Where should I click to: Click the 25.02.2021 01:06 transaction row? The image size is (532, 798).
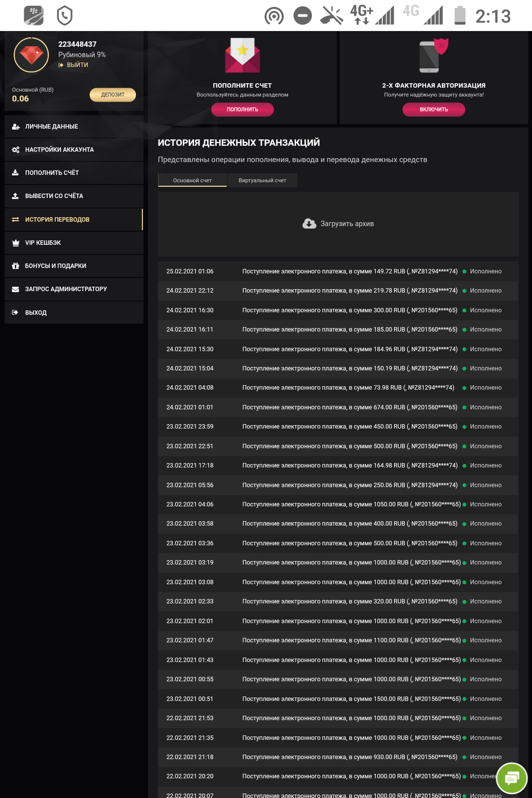[x=338, y=271]
